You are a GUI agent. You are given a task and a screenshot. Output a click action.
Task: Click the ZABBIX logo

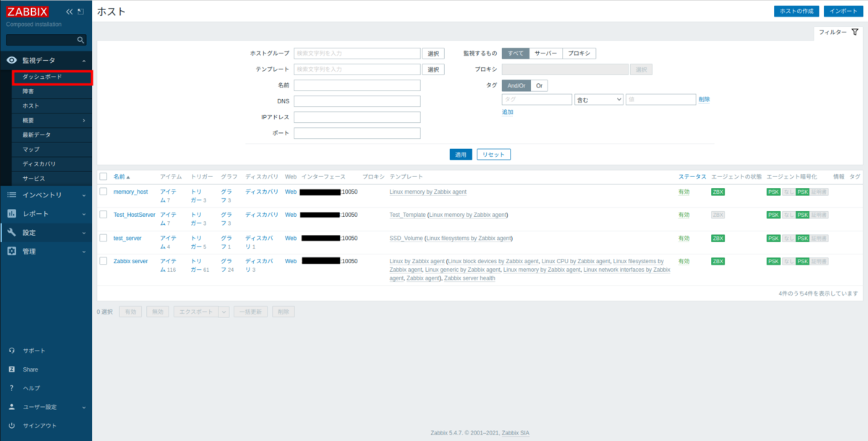pyautogui.click(x=28, y=12)
